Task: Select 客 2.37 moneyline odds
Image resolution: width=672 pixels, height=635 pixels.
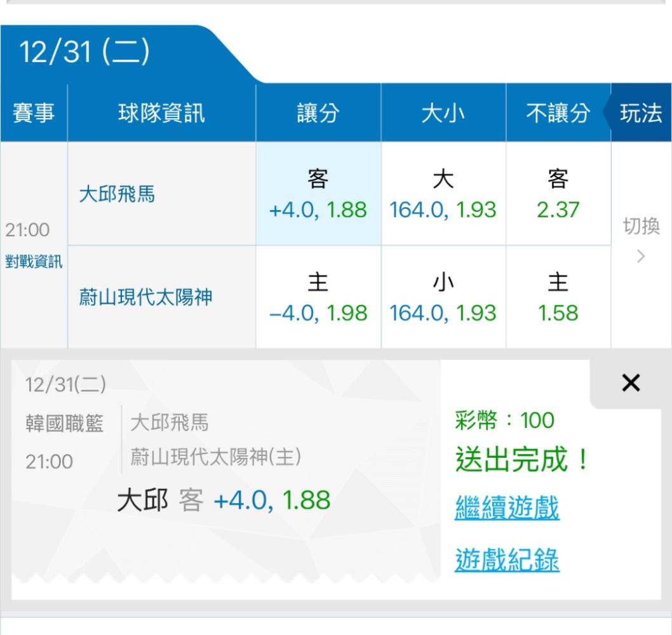Action: pos(558,194)
